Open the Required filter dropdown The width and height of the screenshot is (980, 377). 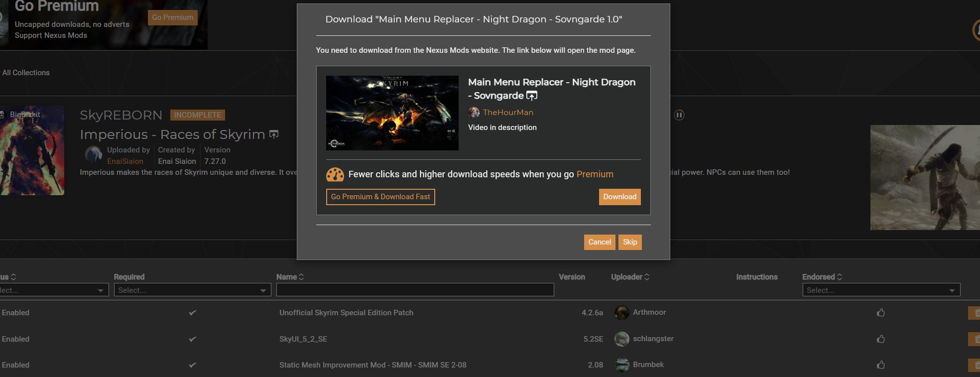pos(192,290)
